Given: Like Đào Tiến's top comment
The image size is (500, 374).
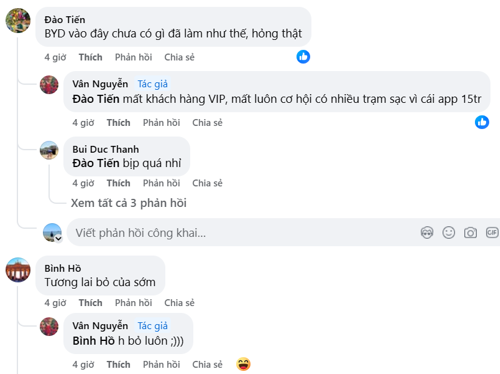Looking at the screenshot, I should click(x=90, y=57).
